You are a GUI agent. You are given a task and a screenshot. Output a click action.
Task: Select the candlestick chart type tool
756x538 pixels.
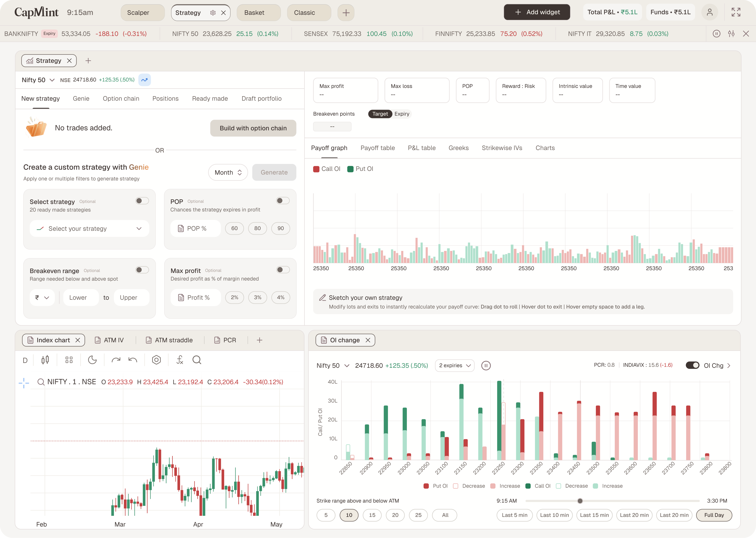[45, 360]
